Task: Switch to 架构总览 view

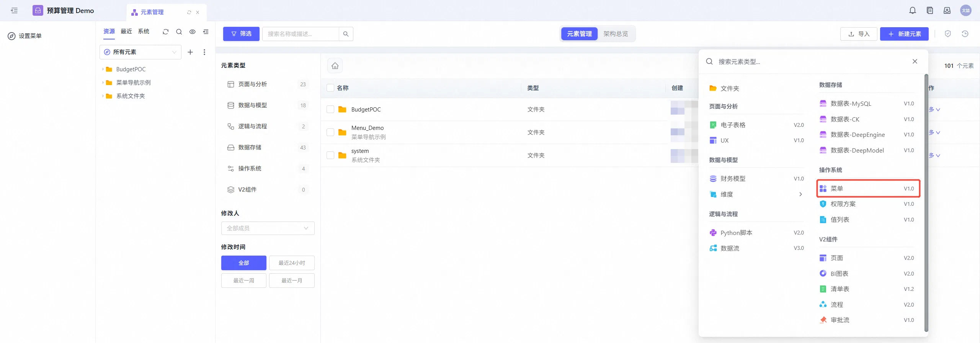Action: [x=616, y=34]
